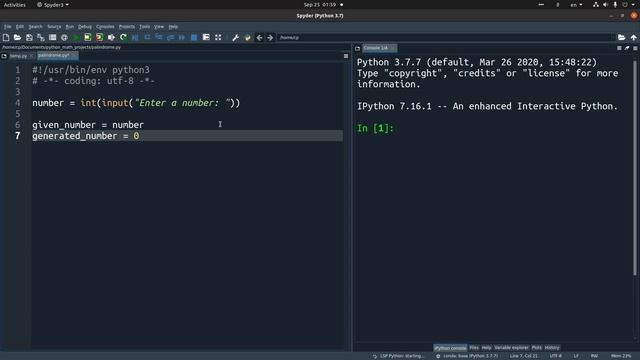Toggle fullscreen mode icon
The width and height of the screenshot is (640, 360).
click(x=218, y=38)
